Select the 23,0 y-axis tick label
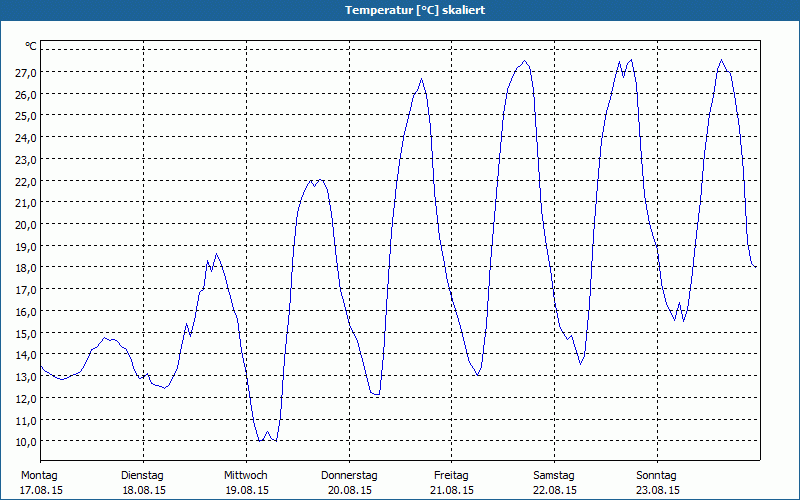This screenshot has width=800, height=500. pyautogui.click(x=26, y=160)
